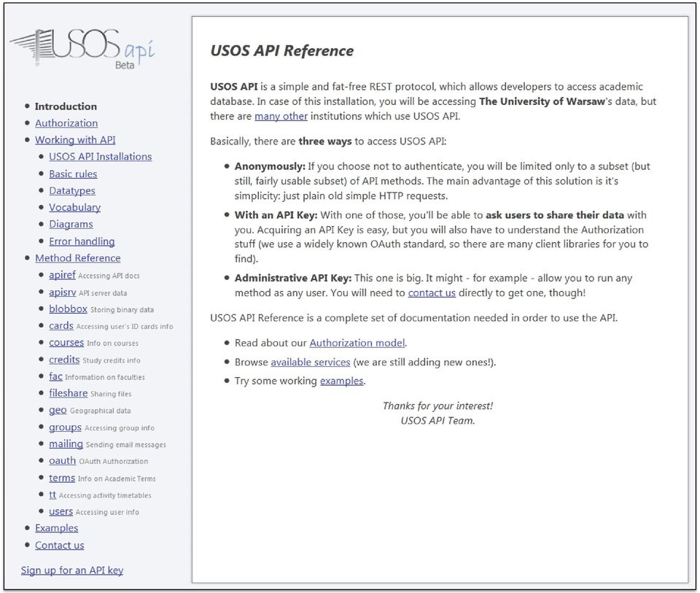
Task: Open the users module link
Action: [x=61, y=512]
